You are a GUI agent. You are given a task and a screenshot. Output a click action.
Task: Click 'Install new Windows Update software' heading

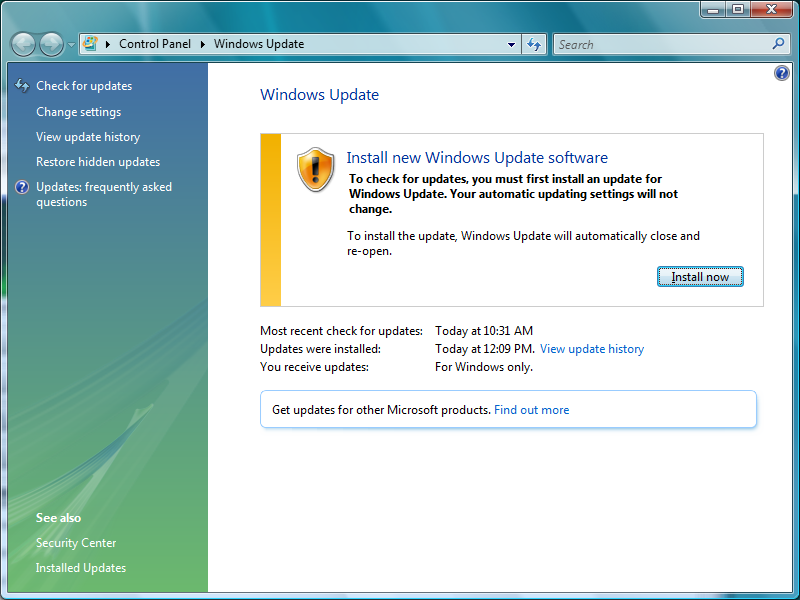[477, 158]
